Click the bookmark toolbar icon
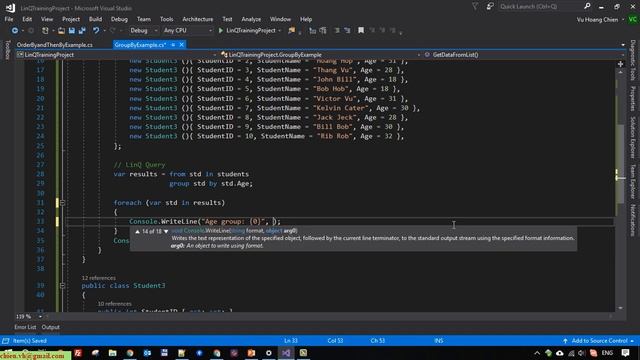Image resolution: width=640 pixels, height=360 pixels. coord(361,31)
